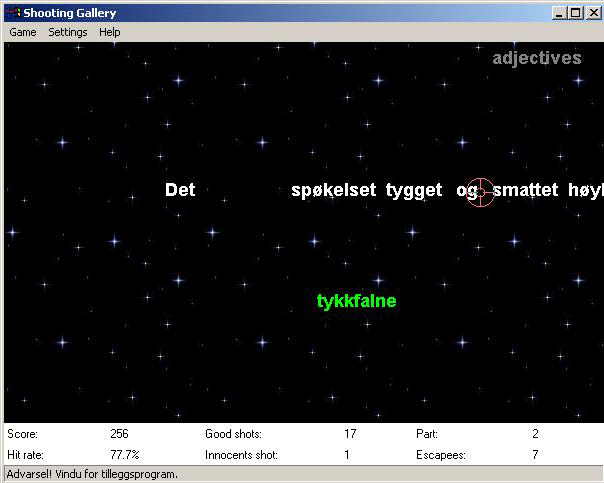Open the Help menu
This screenshot has height=483, width=604.
[110, 32]
